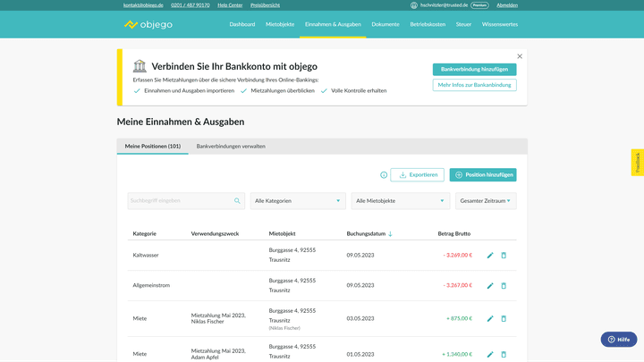This screenshot has height=362, width=644.
Task: Click the info icon beside Exportieren
Action: click(384, 175)
